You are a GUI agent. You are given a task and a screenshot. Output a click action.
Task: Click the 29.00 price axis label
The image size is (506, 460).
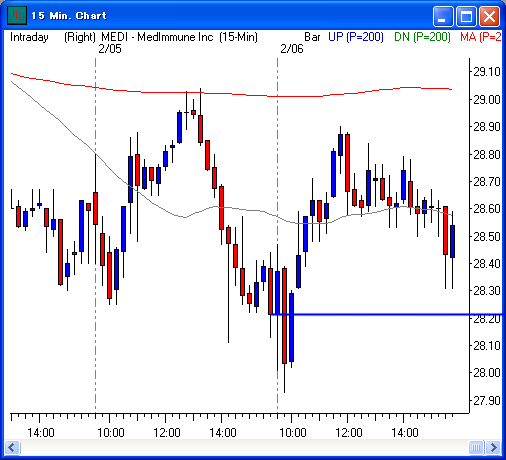(x=487, y=99)
